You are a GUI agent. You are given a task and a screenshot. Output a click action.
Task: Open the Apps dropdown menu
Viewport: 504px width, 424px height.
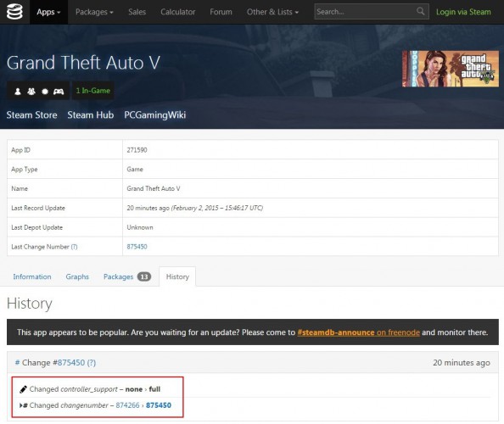coord(48,12)
